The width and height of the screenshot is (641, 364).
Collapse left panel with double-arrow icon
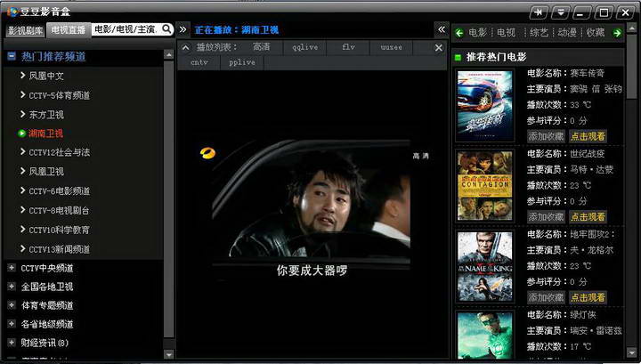coord(183,29)
